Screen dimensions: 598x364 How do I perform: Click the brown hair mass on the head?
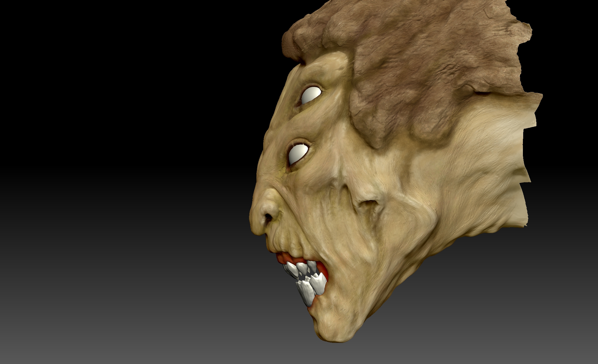pos(409,62)
